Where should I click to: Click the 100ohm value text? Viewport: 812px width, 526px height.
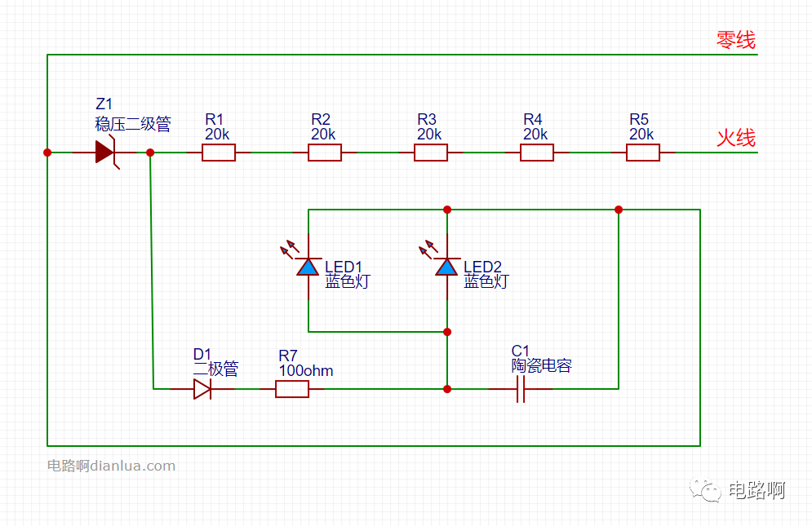306,371
